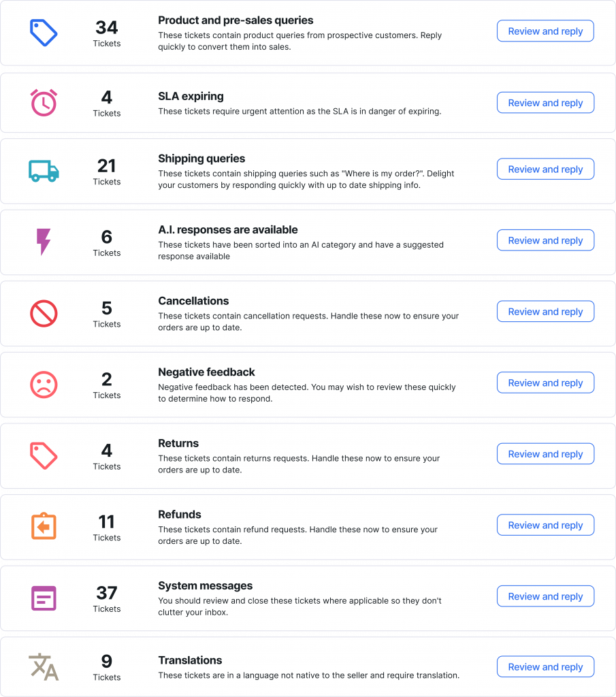Click the Translations language icon
This screenshot has width=616, height=697.
click(44, 667)
